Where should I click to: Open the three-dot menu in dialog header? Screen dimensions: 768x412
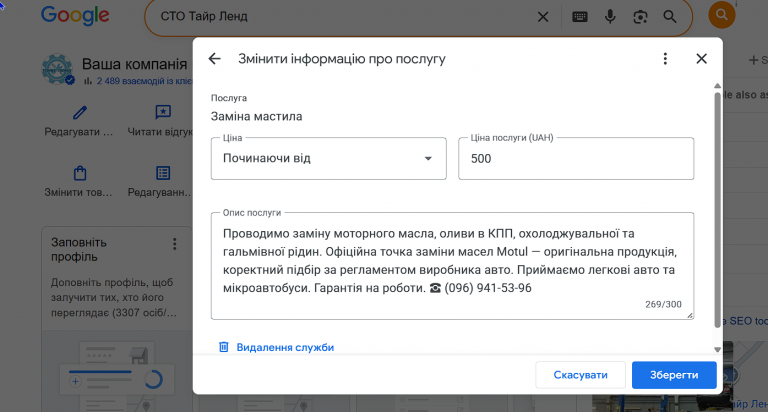click(x=665, y=59)
